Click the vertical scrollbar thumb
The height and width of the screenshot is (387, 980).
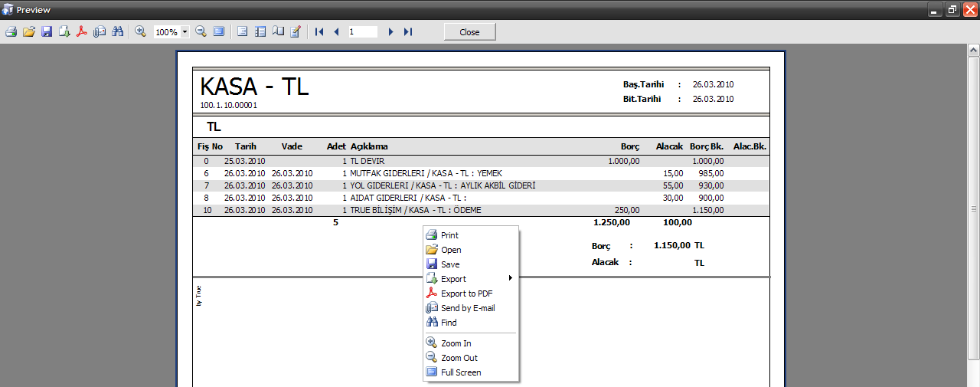point(973,209)
